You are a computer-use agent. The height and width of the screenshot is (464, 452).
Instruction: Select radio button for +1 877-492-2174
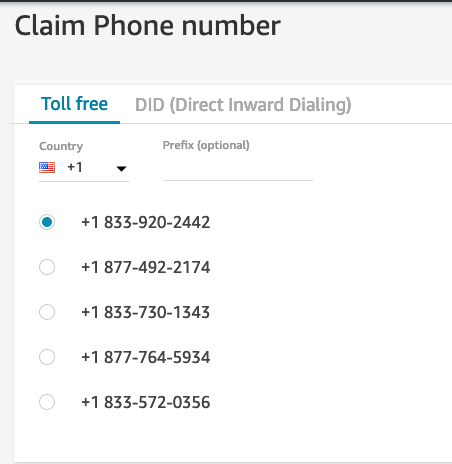tap(47, 267)
